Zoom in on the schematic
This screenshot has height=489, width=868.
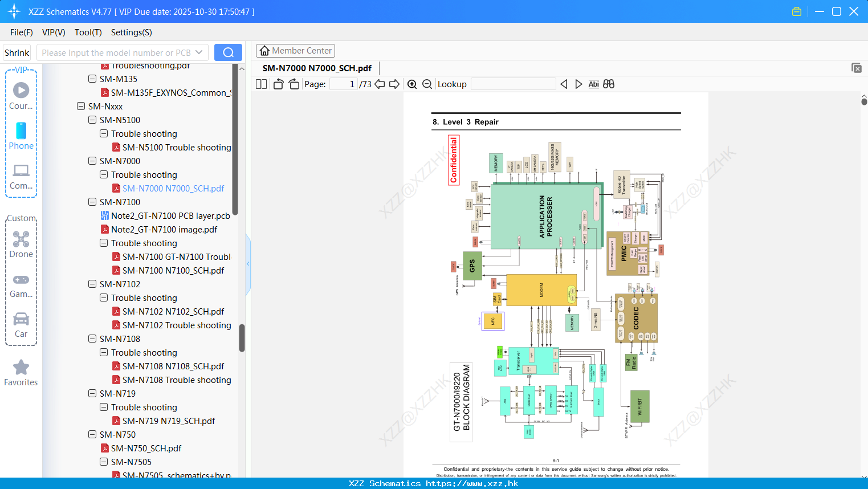pos(412,84)
